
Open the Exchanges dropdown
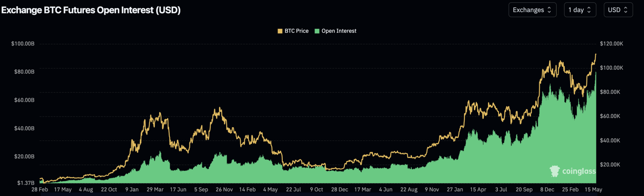532,10
